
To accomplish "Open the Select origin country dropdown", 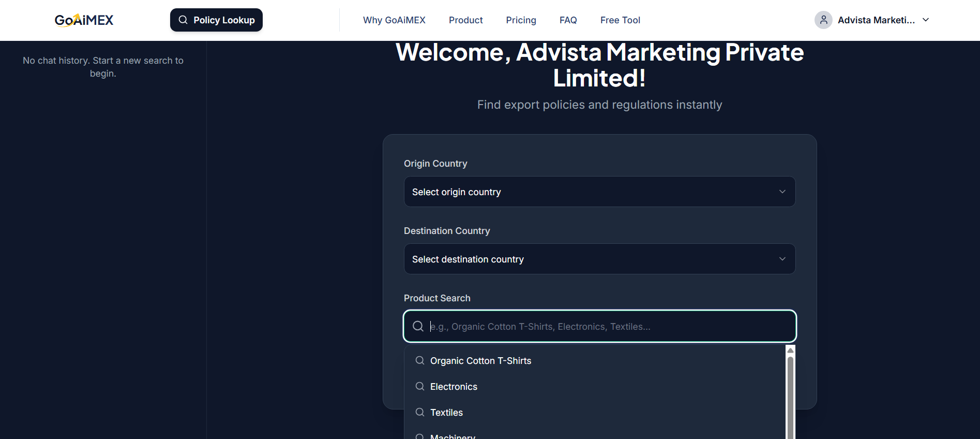I will (599, 192).
